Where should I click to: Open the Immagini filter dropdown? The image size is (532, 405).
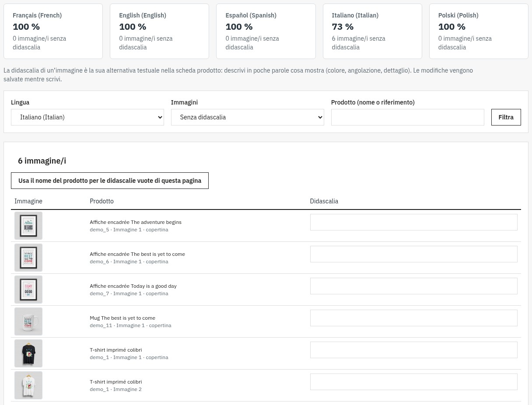(x=247, y=117)
